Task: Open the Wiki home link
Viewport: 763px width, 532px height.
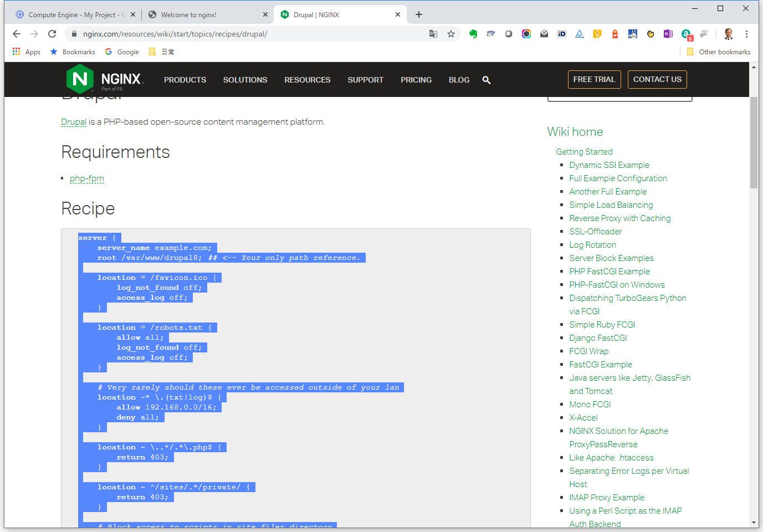Action: [575, 132]
